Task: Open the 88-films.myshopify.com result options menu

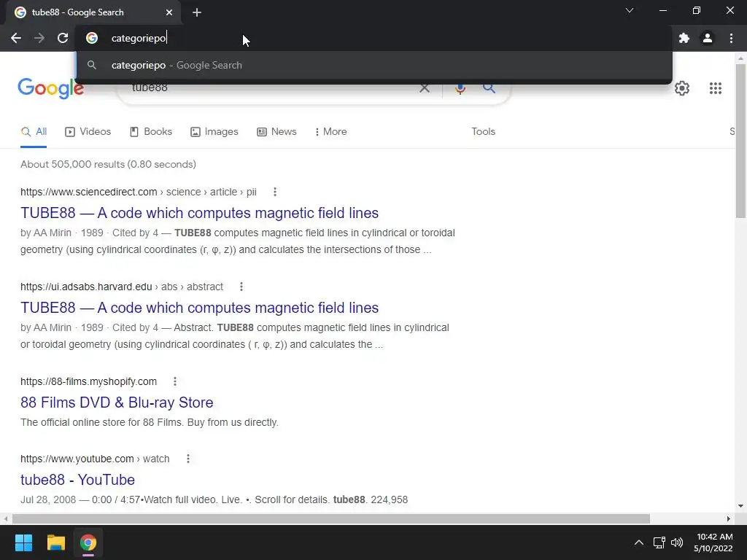Action: click(x=175, y=381)
